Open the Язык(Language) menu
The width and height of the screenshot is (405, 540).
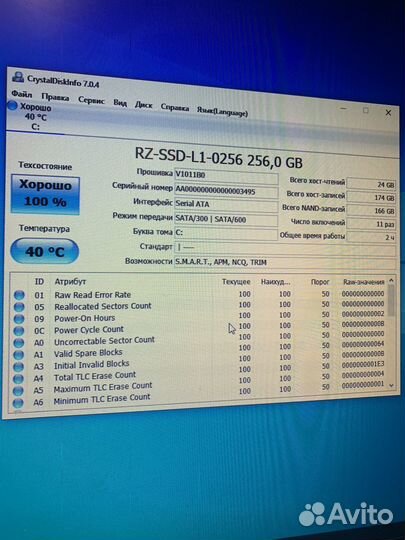tap(222, 112)
